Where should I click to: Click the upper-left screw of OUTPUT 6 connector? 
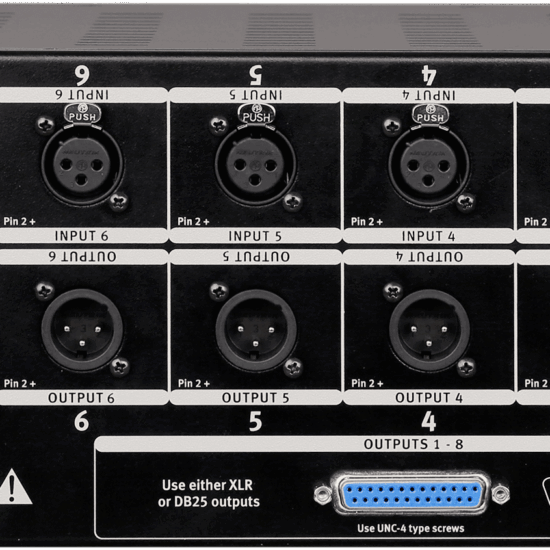click(45, 291)
